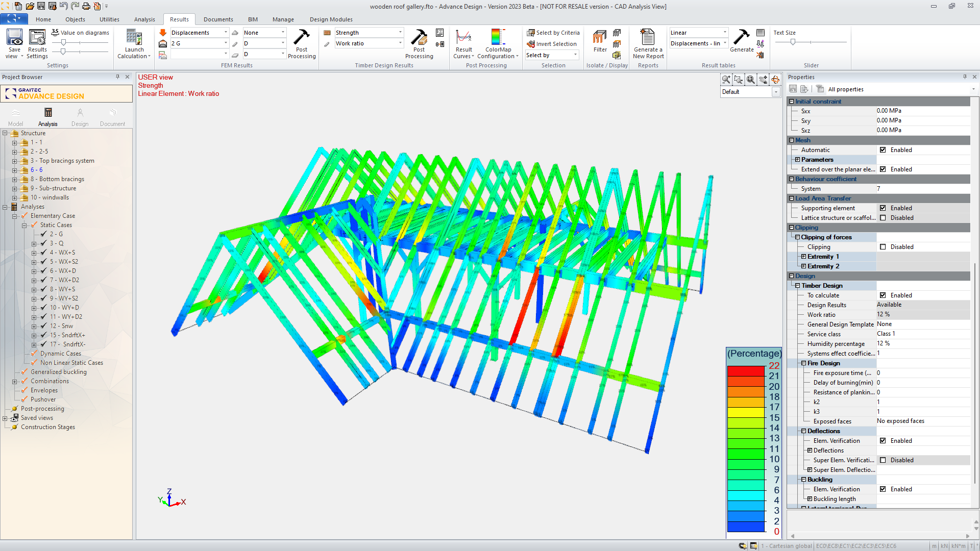Select the zoom window tool in viewport
The width and height of the screenshot is (980, 551).
[x=738, y=80]
